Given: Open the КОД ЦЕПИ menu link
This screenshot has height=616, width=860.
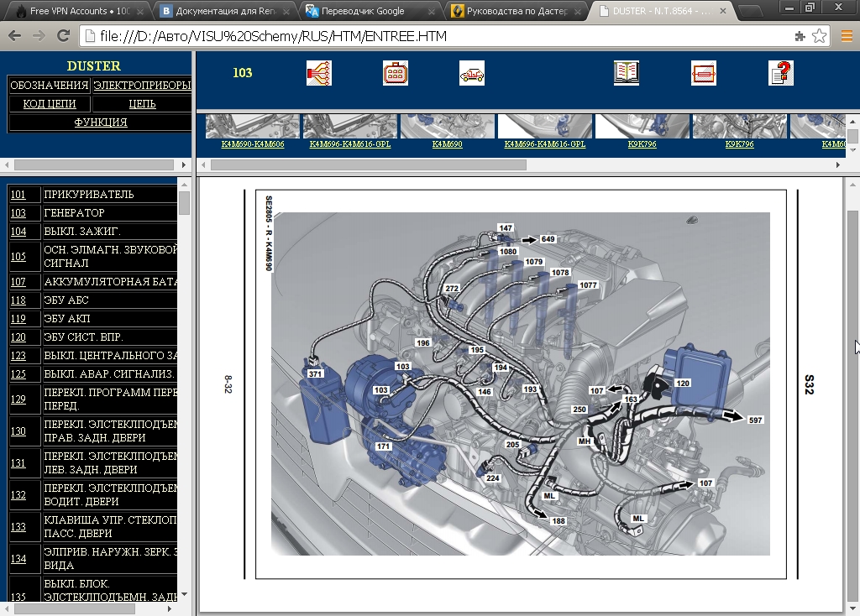Looking at the screenshot, I should 50,104.
